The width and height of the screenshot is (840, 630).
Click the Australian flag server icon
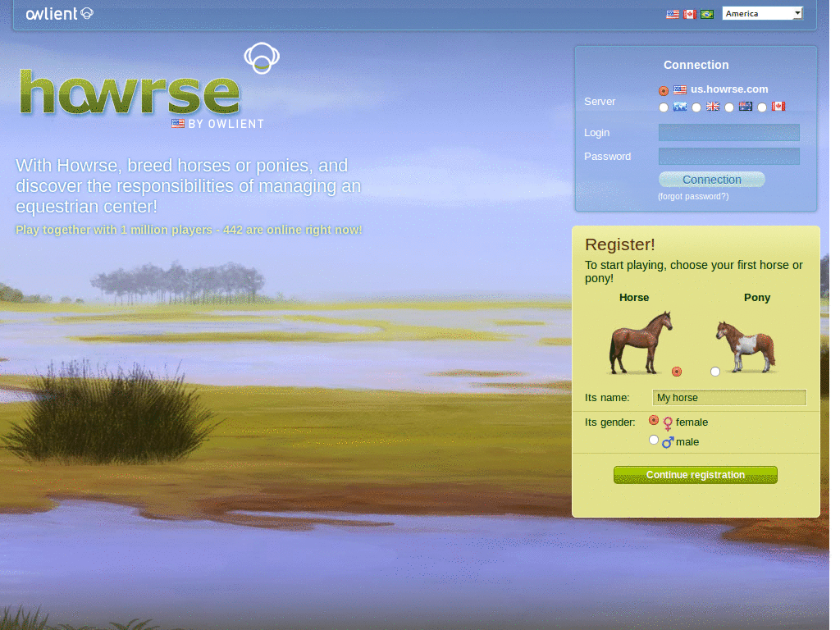tap(745, 106)
